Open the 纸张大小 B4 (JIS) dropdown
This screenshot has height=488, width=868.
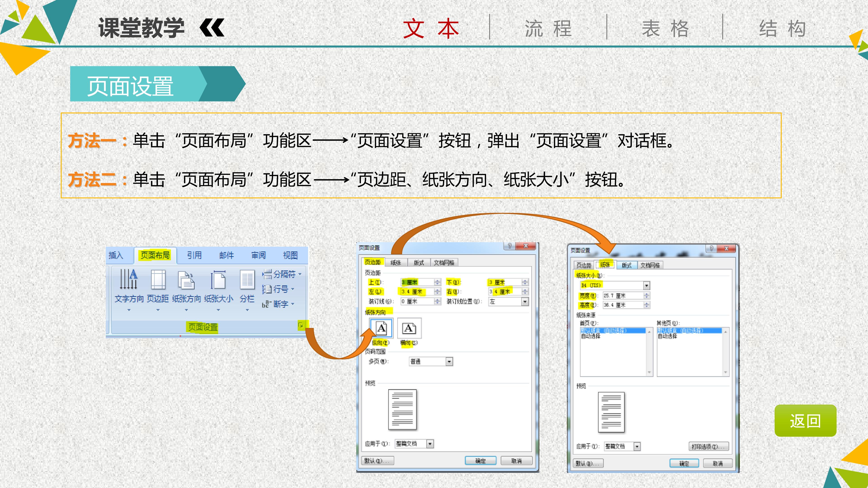(646, 286)
